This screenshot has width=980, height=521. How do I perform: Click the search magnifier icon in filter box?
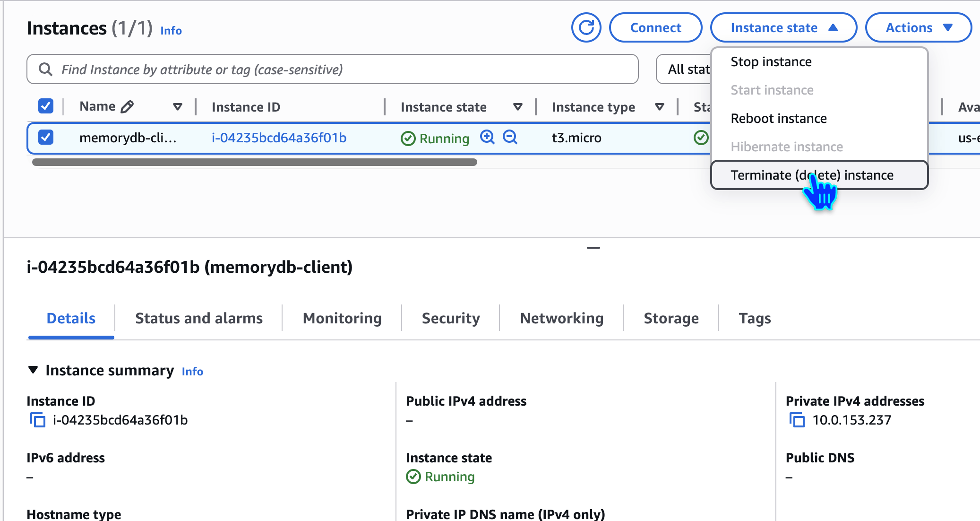click(45, 69)
